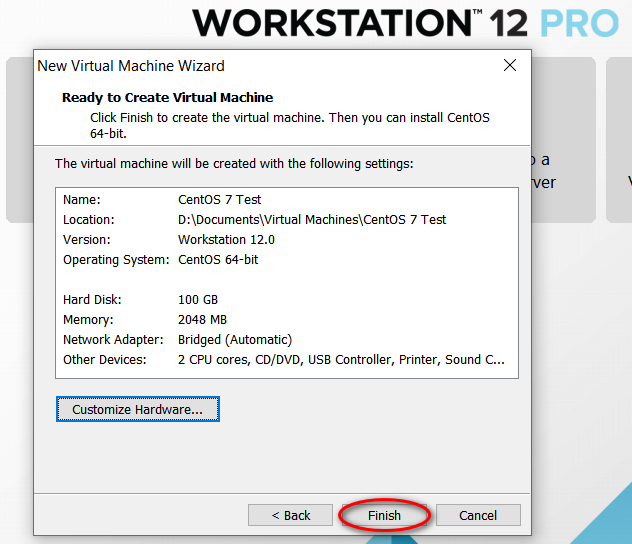Go back with the < Back button
Viewport: 632px width, 544px height.
coord(290,515)
